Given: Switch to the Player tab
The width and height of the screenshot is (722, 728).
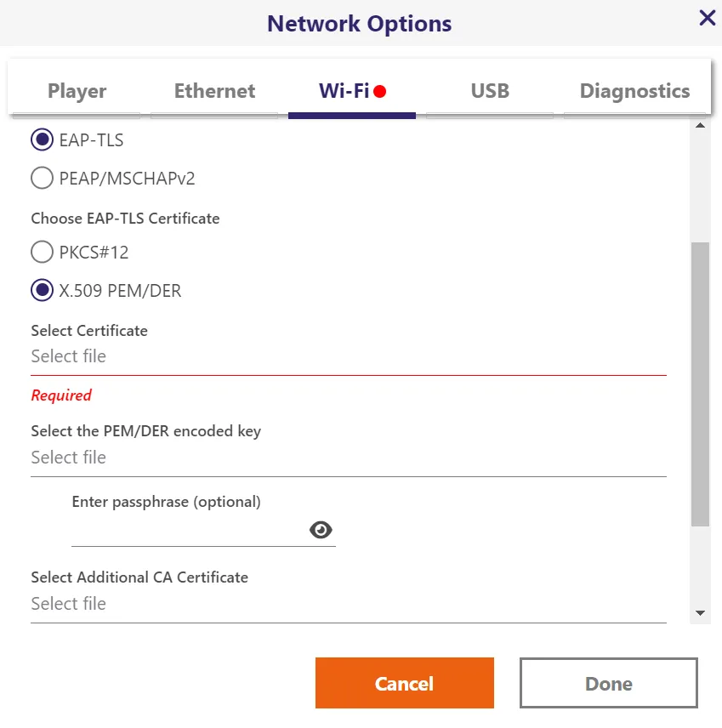Looking at the screenshot, I should pos(77,91).
